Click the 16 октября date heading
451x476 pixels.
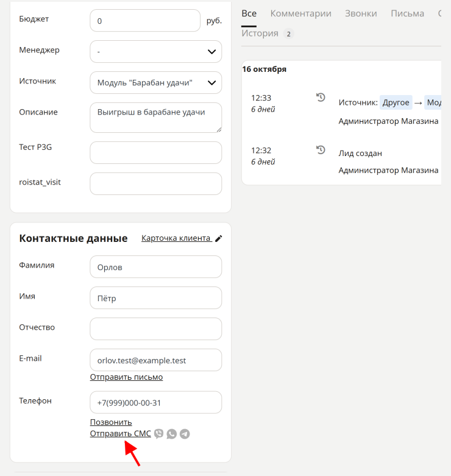click(x=264, y=69)
